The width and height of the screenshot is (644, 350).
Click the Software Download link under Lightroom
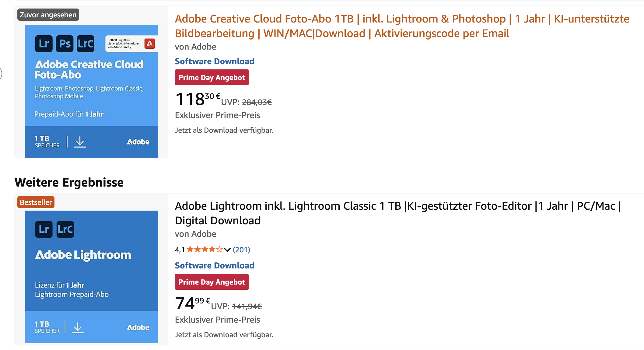point(215,265)
